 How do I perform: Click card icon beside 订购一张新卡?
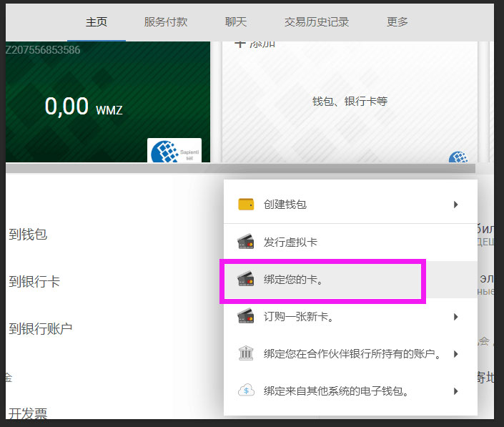(x=246, y=316)
